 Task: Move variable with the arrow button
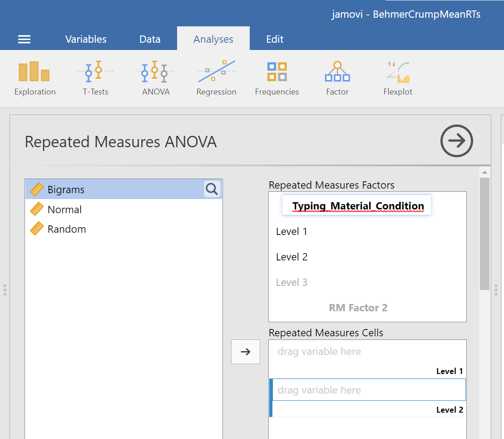(246, 352)
